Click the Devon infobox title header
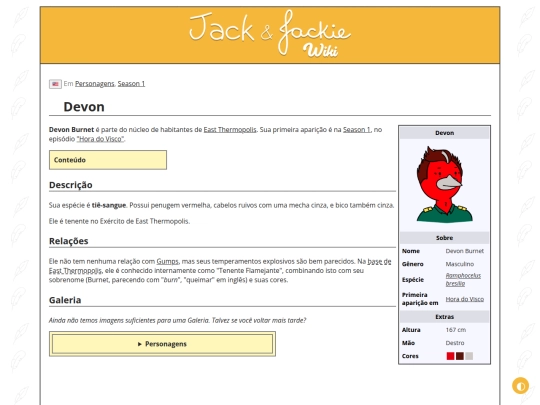 444,133
